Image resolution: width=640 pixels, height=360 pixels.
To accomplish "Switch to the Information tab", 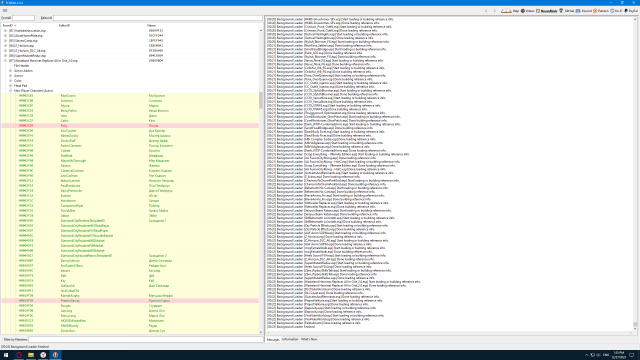I will (290, 340).
